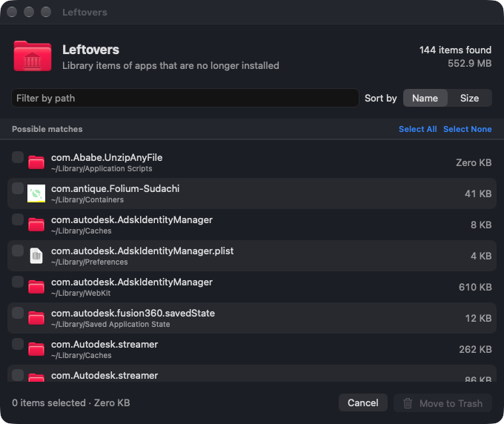Viewport: 504px width, 424px height.
Task: Click the 144 items found text
Action: 455,50
